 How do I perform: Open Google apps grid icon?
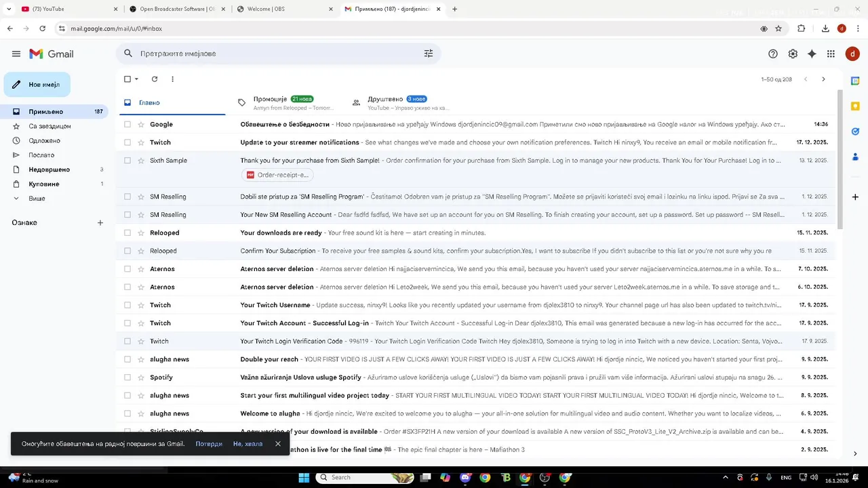(831, 54)
